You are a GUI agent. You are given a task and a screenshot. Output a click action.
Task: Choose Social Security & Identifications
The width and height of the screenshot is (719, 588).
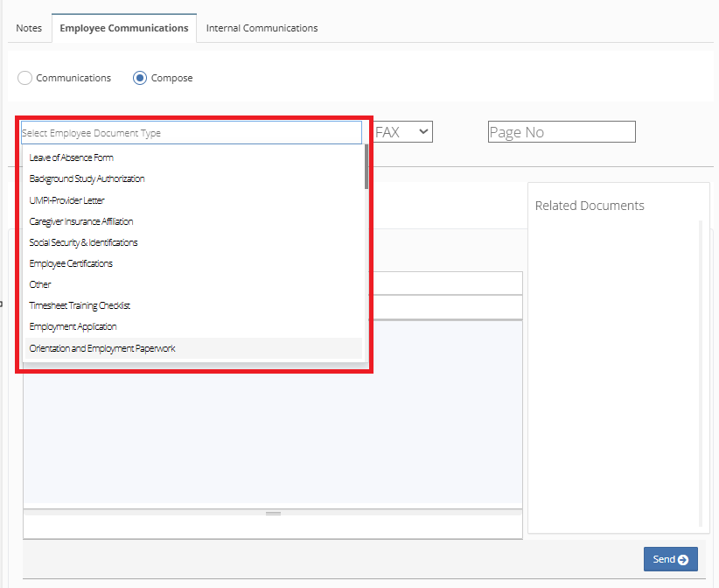coord(83,242)
